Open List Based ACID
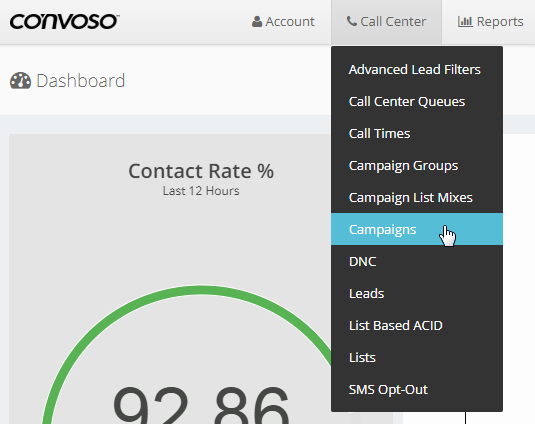This screenshot has width=535, height=424. (x=417, y=326)
